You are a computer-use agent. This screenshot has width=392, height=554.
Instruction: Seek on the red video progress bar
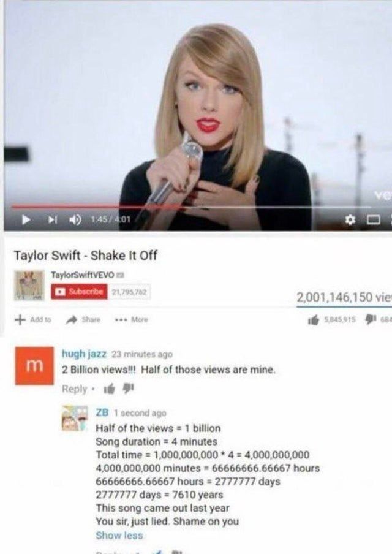[190, 206]
